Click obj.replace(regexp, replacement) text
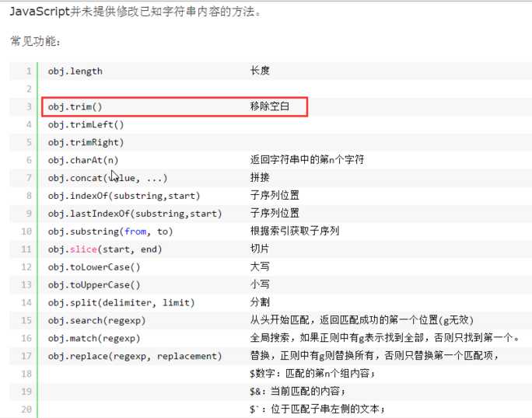This screenshot has width=532, height=418. (135, 356)
